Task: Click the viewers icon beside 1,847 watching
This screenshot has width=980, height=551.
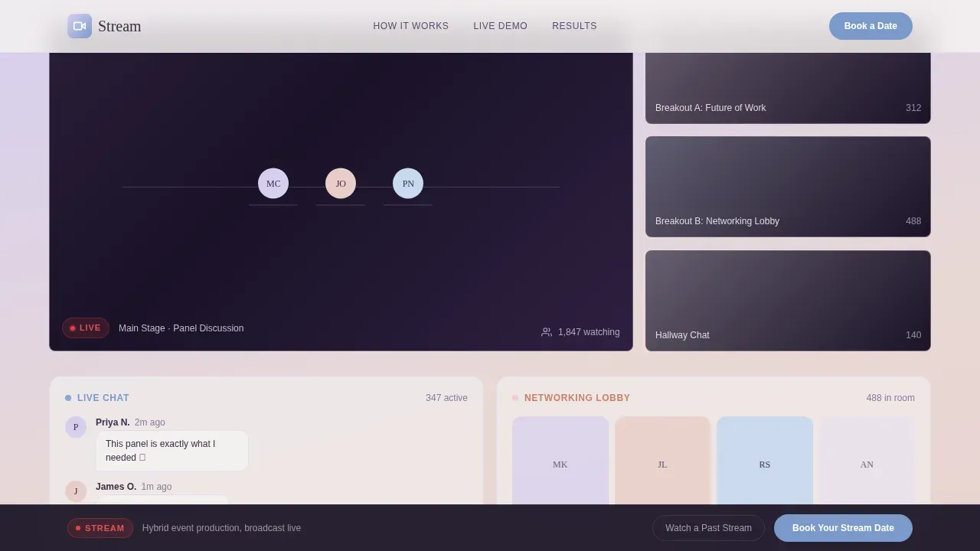Action: click(x=547, y=332)
